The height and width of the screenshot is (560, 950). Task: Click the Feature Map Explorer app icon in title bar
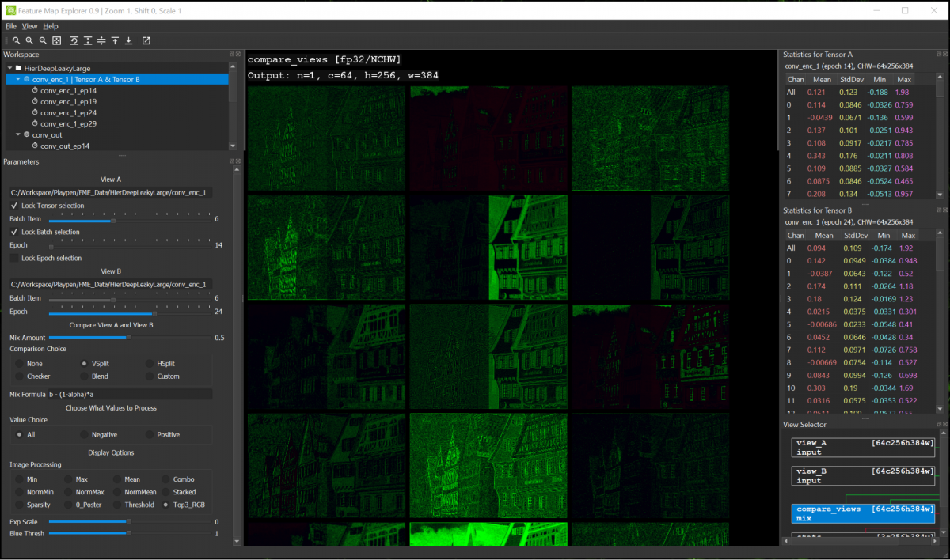pos(10,10)
